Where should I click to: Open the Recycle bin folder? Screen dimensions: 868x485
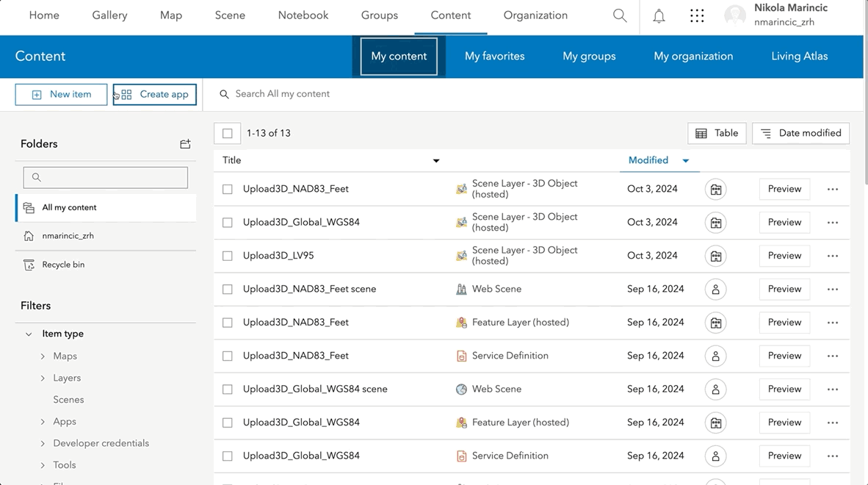coord(63,265)
